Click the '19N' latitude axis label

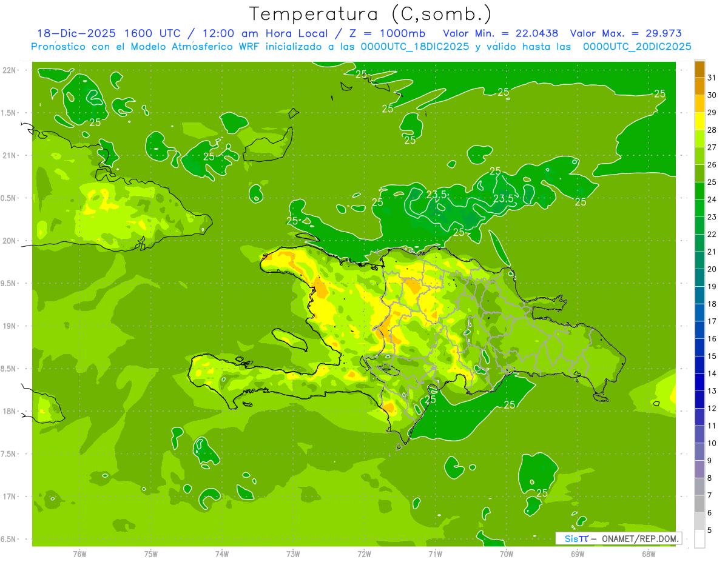coord(10,326)
